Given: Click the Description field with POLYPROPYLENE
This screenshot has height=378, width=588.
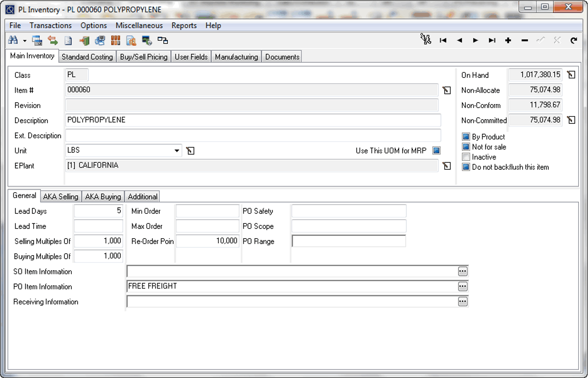Looking at the screenshot, I should point(253,120).
